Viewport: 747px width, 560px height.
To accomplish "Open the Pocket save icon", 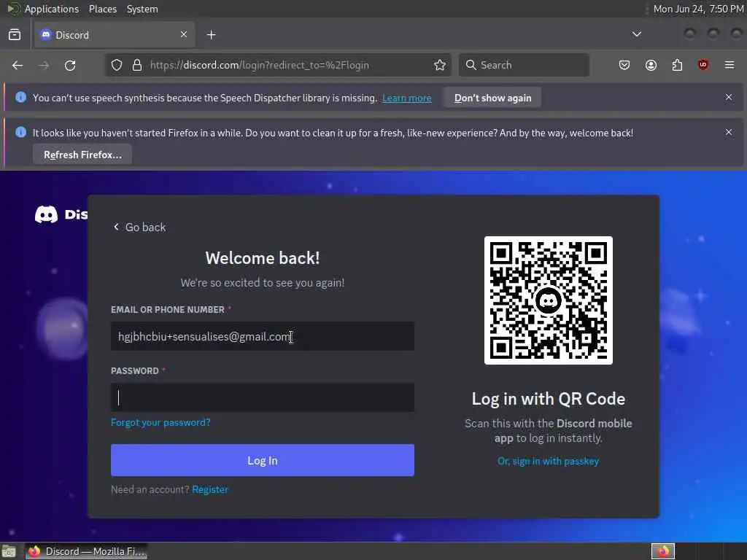I will (624, 65).
